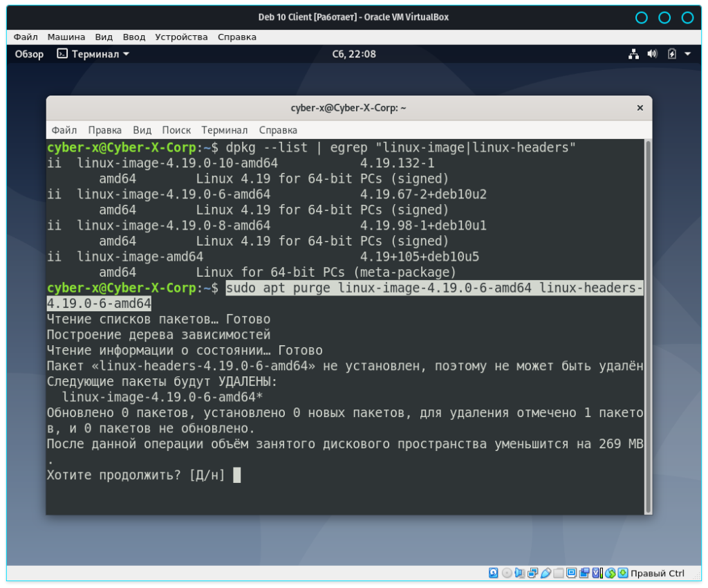Close the terminal window with X button
This screenshot has width=708, height=588.
click(640, 108)
